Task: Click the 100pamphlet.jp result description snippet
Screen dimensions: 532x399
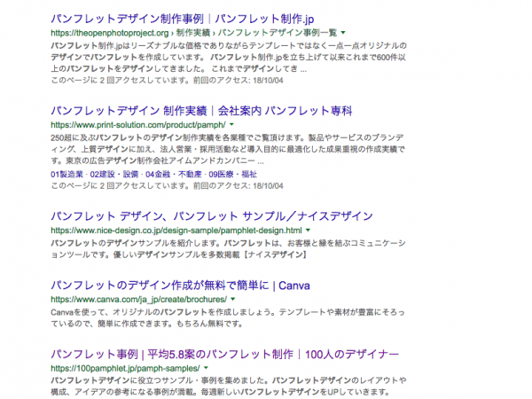Action: coord(229,386)
